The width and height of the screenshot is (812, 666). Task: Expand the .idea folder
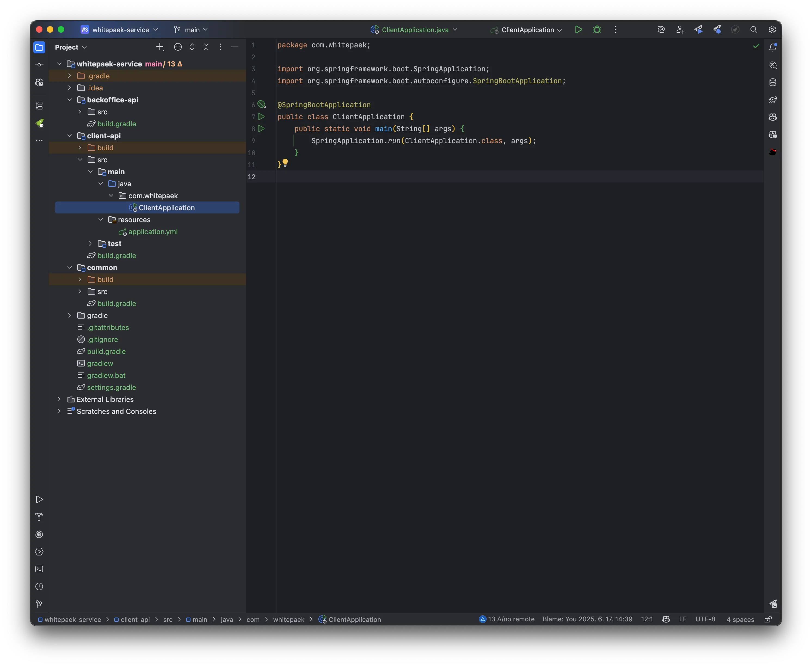[69, 88]
